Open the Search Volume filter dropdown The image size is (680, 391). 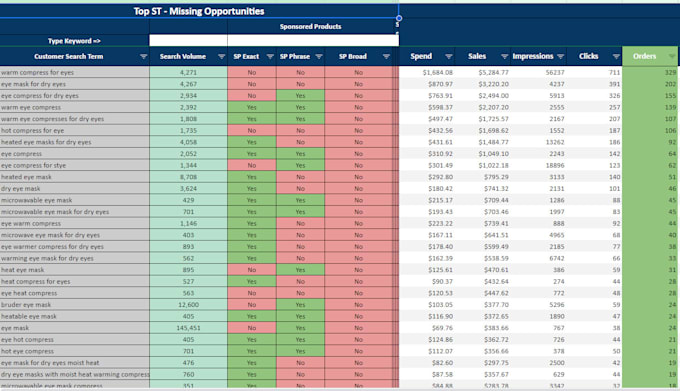(221, 57)
